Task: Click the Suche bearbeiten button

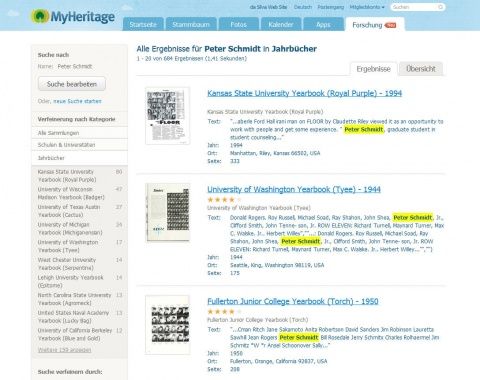Action: [x=72, y=84]
